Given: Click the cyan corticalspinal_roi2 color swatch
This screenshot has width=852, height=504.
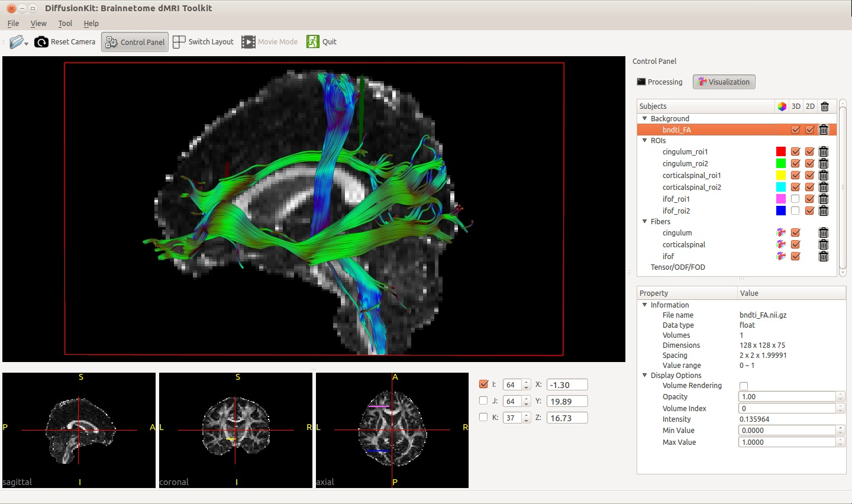Looking at the screenshot, I should [781, 188].
